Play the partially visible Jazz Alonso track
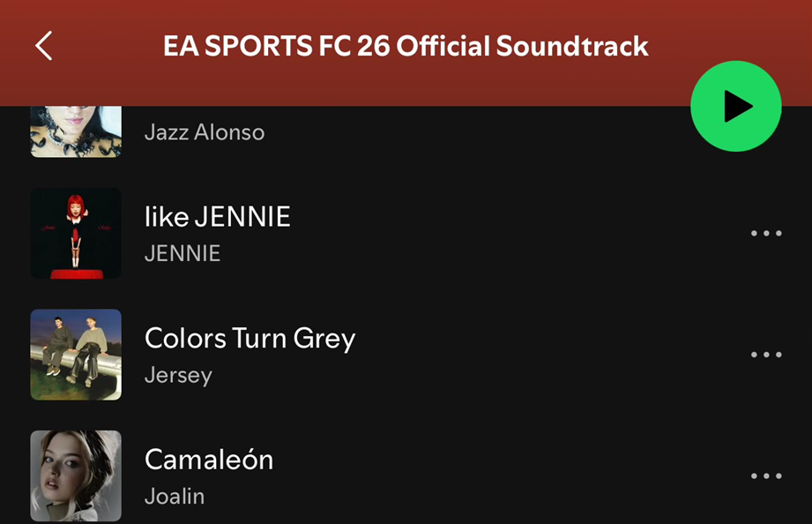The height and width of the screenshot is (524, 812). (x=397, y=132)
